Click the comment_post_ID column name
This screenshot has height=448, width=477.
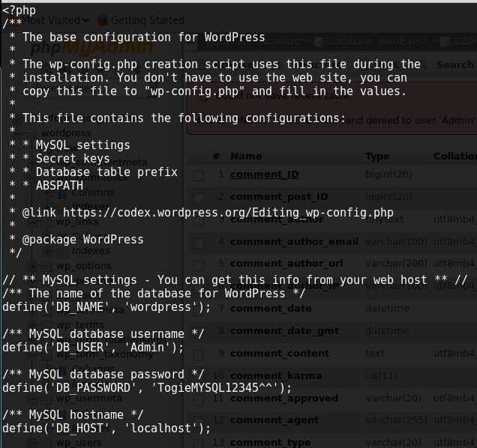[279, 197]
